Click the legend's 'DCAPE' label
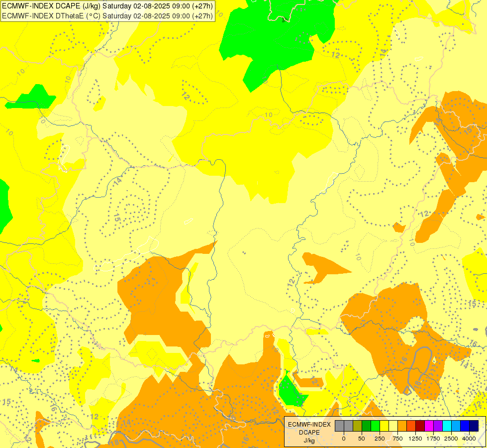 (309, 433)
